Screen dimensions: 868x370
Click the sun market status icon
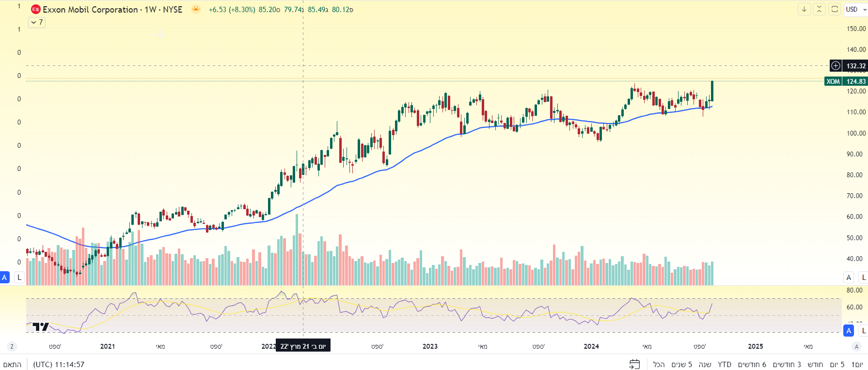195,9
